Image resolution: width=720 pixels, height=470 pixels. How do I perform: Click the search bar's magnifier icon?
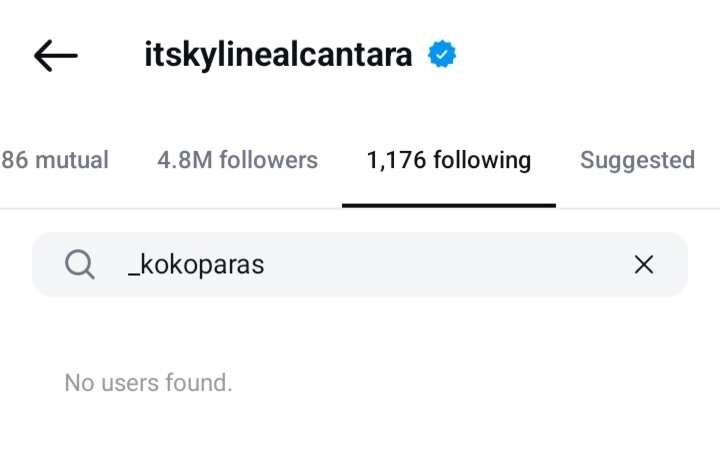click(x=80, y=264)
